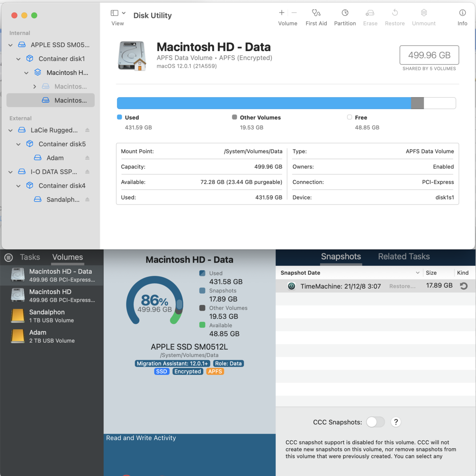Collapse Container disk1 in the sidebar
The image size is (476, 476).
click(x=18, y=59)
